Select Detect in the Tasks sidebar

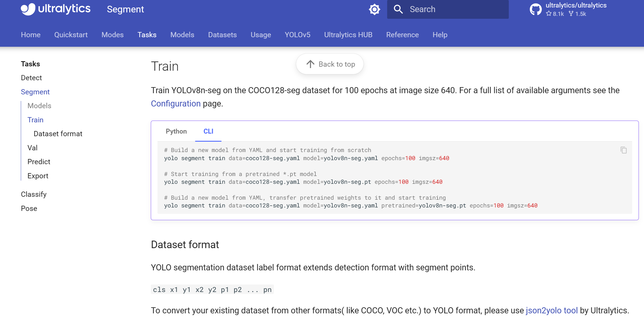[x=31, y=78]
